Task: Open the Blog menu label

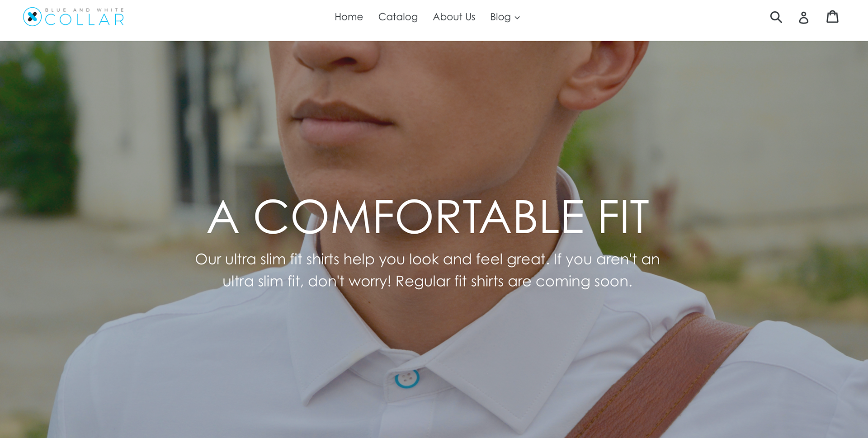Action: (x=500, y=17)
